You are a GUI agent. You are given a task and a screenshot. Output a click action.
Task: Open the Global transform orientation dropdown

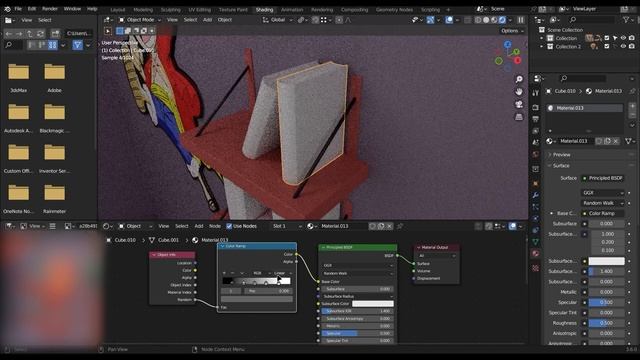[277, 20]
